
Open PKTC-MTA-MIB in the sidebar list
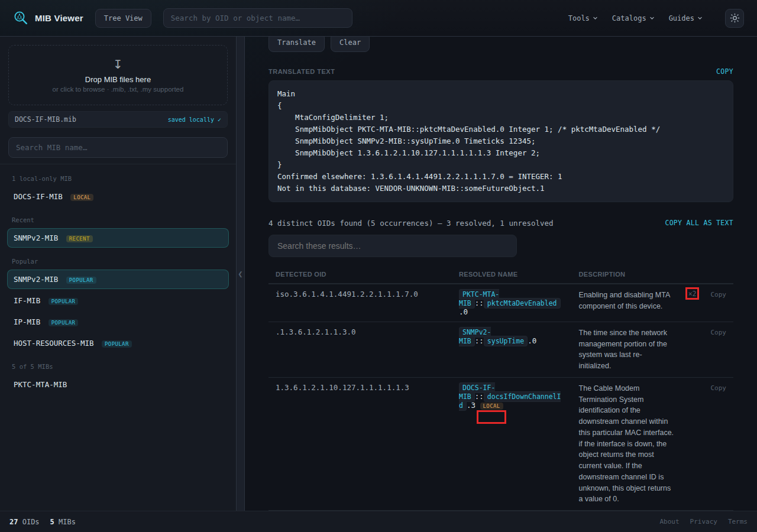click(118, 385)
